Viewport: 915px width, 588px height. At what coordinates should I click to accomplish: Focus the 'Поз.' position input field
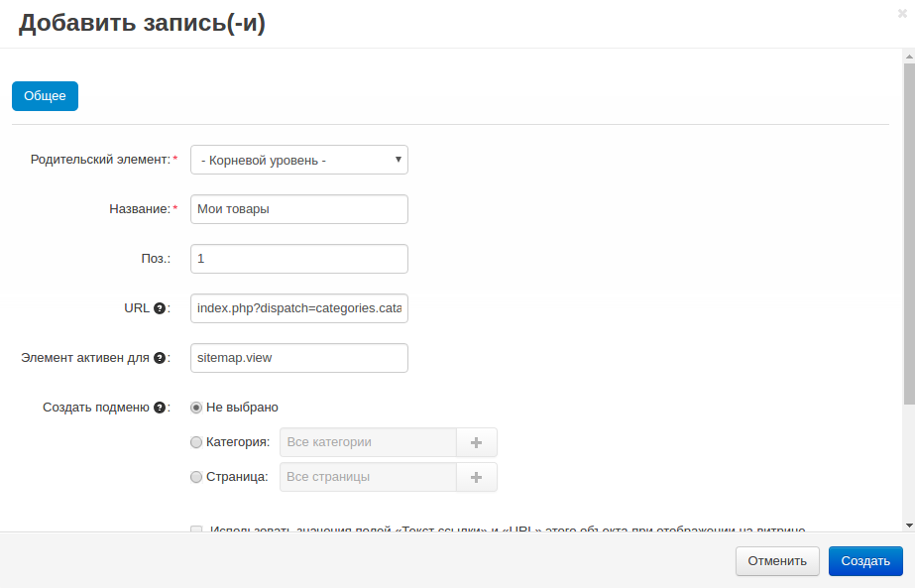298,259
